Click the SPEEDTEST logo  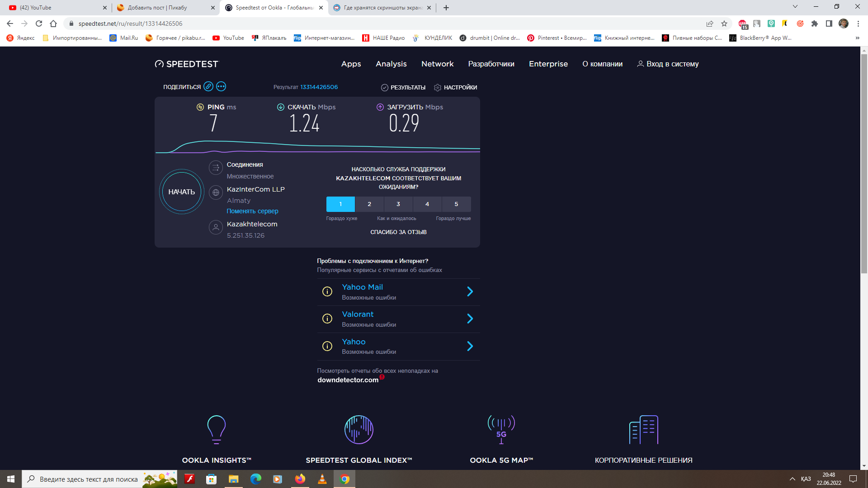point(186,64)
